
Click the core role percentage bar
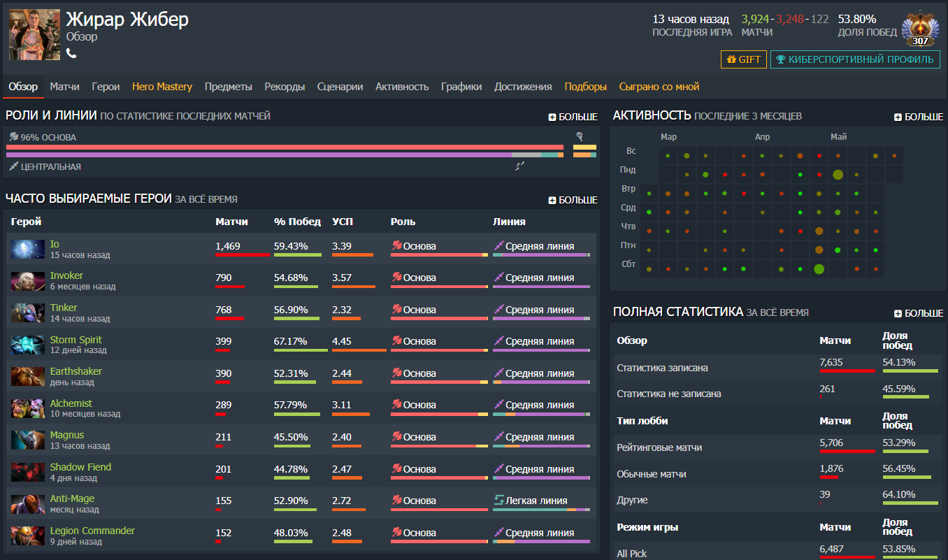(x=284, y=148)
